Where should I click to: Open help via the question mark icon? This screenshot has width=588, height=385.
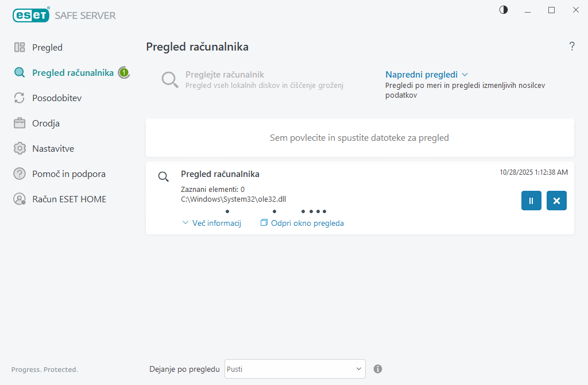click(572, 47)
